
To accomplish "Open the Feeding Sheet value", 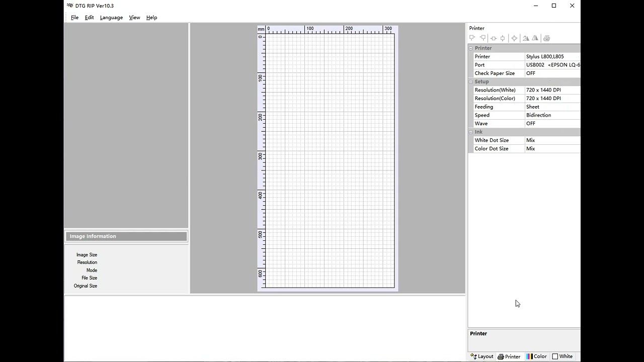I will point(552,107).
